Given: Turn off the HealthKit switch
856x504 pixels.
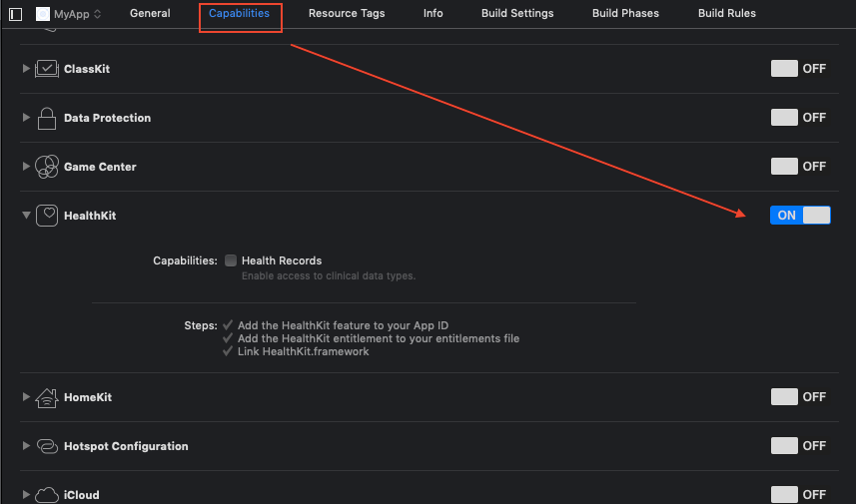Looking at the screenshot, I should coord(800,215).
